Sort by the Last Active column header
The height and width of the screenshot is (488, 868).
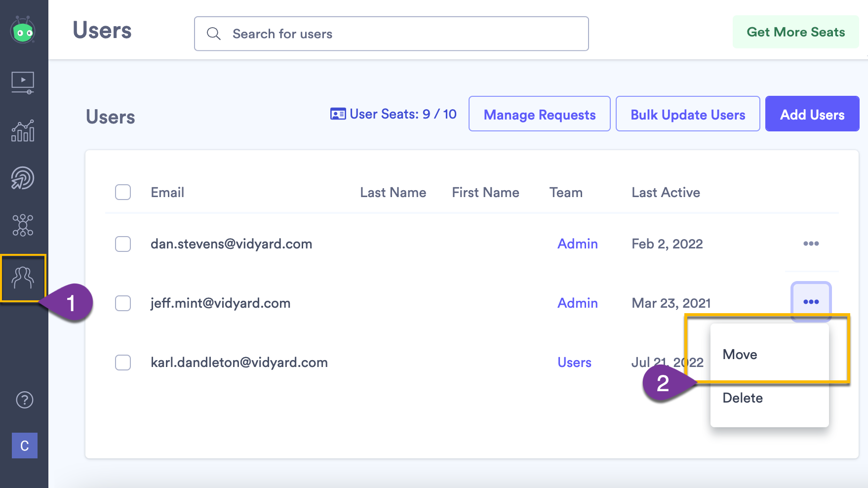(x=666, y=193)
